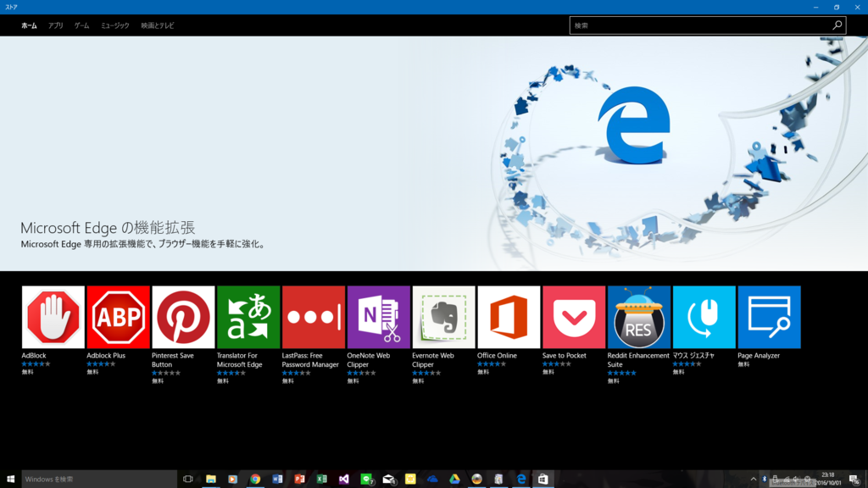Open the OneNote Web Clipper tile

(379, 317)
